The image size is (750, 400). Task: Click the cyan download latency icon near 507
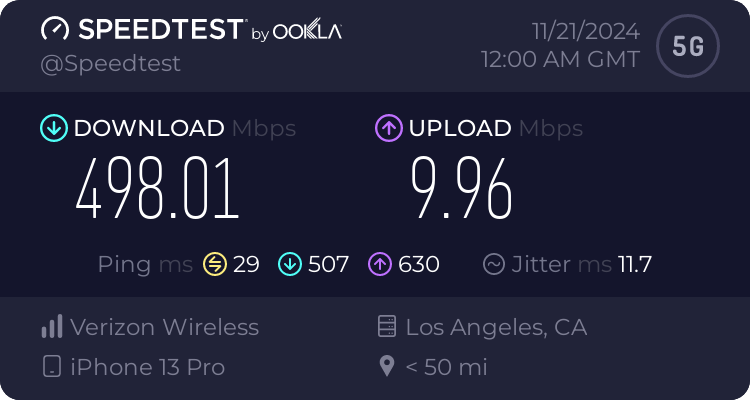[x=290, y=264]
